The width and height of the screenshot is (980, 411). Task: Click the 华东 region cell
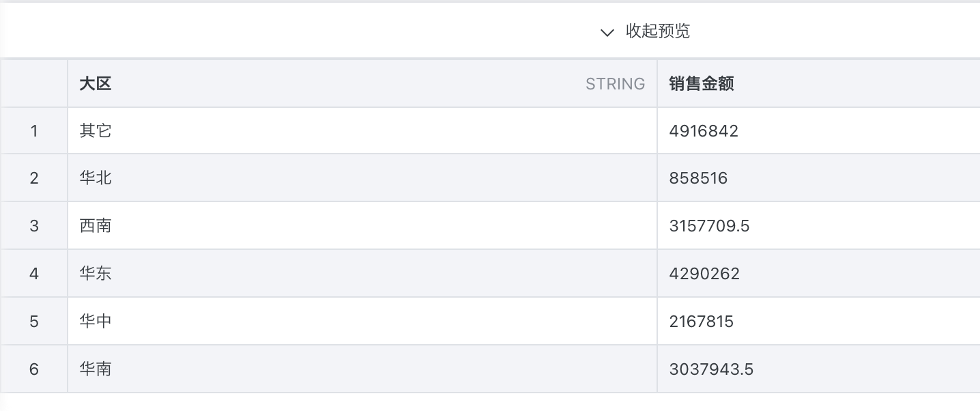point(96,274)
